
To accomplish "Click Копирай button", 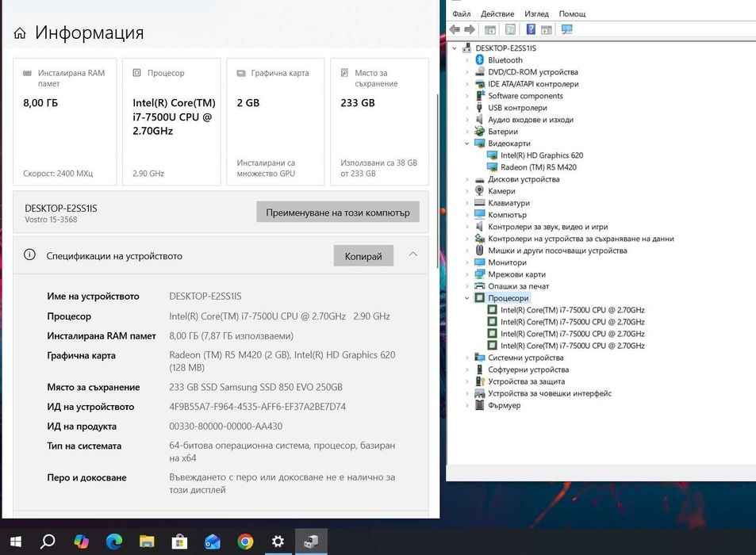I will point(363,256).
